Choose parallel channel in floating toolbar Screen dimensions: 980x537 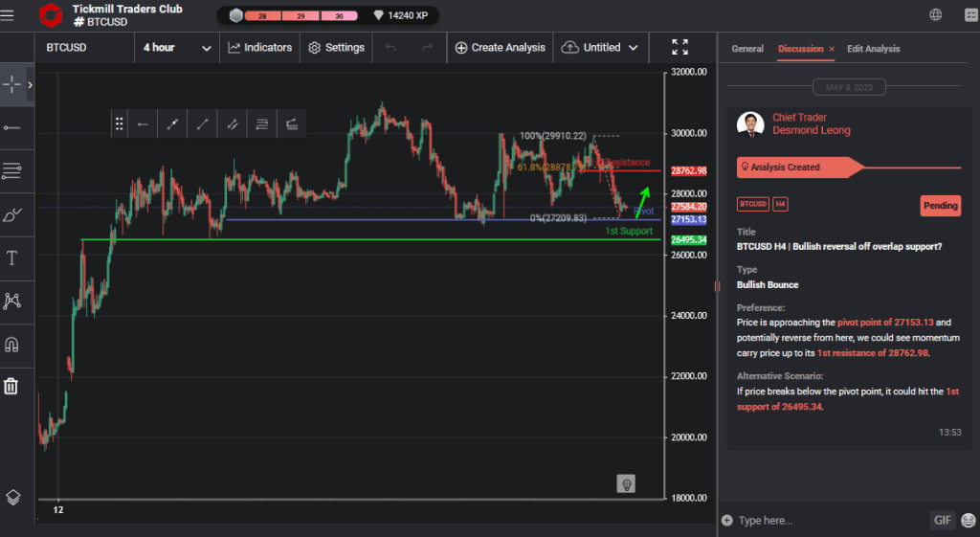point(233,124)
